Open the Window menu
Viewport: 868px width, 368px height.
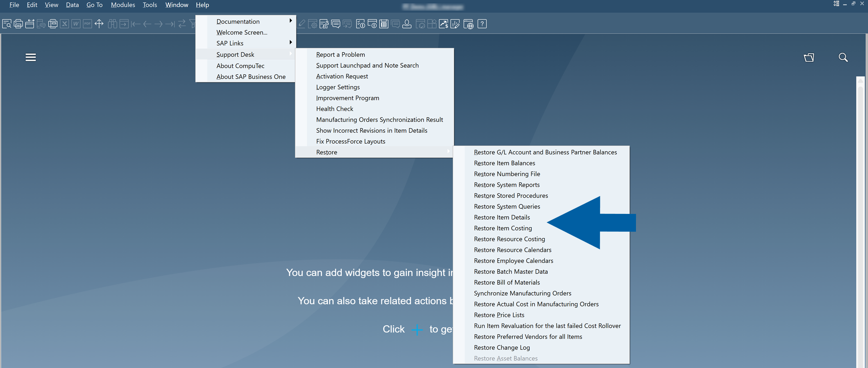click(x=177, y=5)
